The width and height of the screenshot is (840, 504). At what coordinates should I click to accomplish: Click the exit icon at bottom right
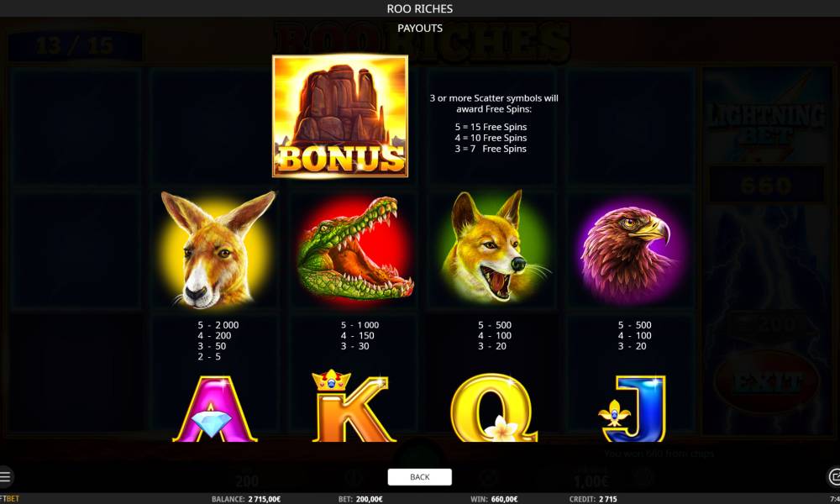point(834,476)
